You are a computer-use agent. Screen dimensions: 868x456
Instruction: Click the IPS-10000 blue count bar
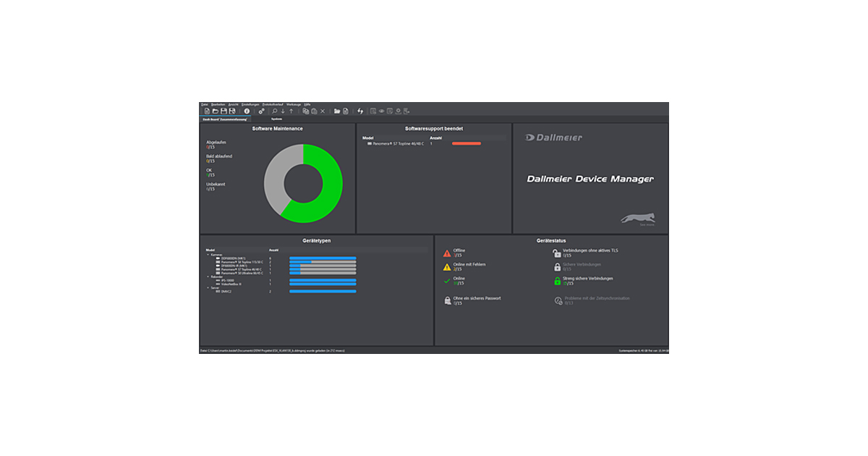click(x=323, y=280)
